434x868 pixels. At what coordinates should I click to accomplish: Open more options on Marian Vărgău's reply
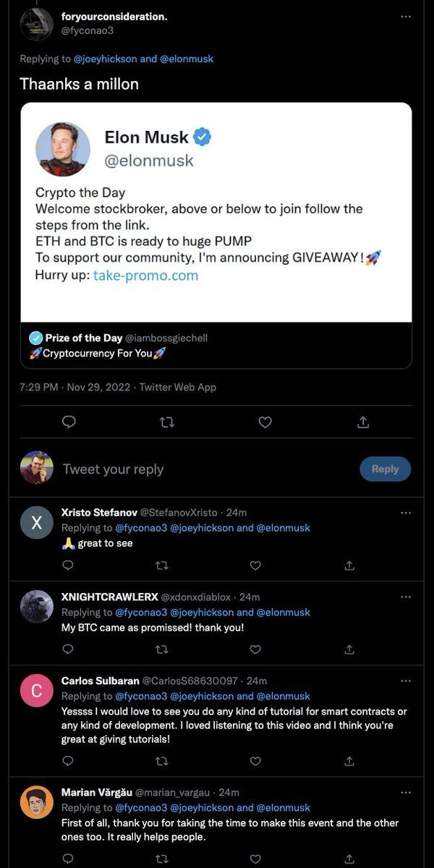(x=406, y=792)
